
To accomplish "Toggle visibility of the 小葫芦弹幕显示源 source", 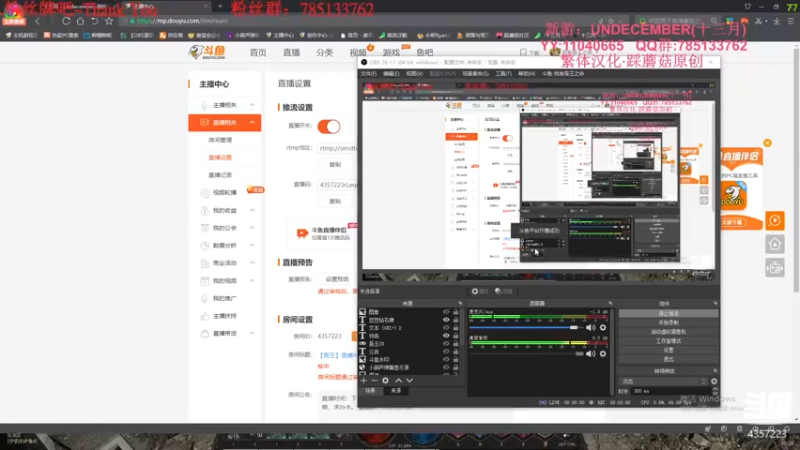I will [446, 367].
